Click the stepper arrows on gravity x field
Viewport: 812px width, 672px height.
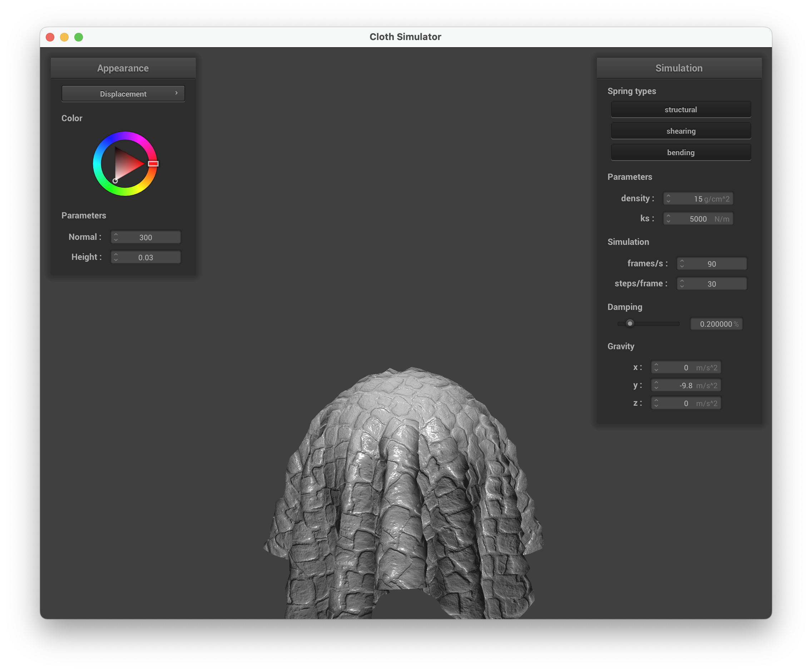pos(656,367)
